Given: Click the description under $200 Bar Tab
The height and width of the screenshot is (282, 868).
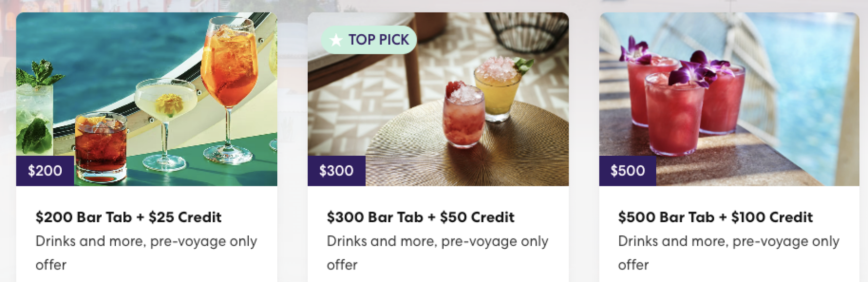Looking at the screenshot, I should tap(146, 253).
